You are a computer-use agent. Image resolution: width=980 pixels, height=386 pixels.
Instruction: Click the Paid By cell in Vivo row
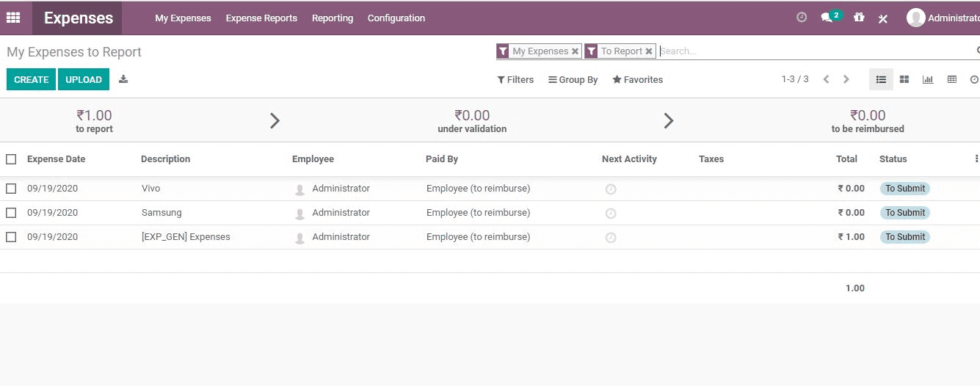pos(479,189)
